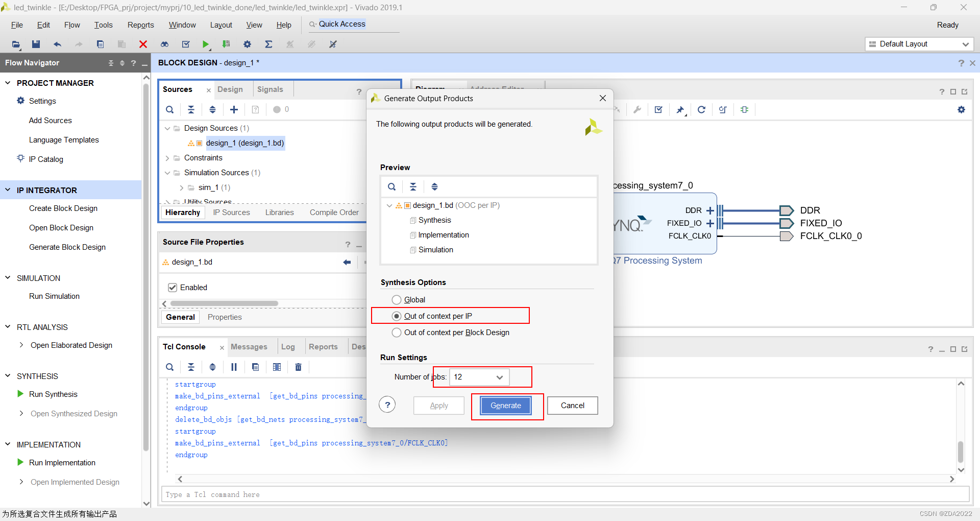Click Generate Block Design in navigator

pos(67,247)
